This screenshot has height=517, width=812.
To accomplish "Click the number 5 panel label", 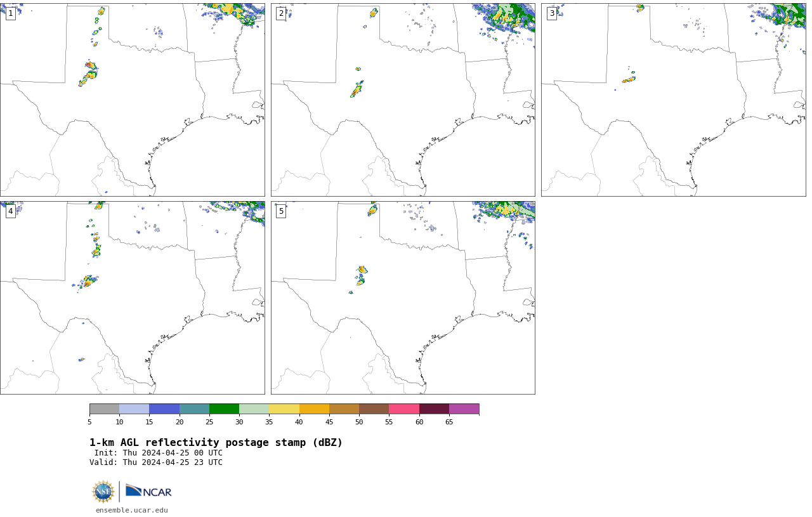I will 281,211.
